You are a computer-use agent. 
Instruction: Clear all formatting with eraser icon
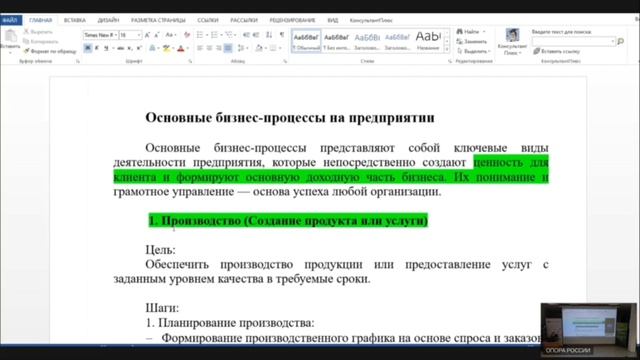(x=187, y=35)
